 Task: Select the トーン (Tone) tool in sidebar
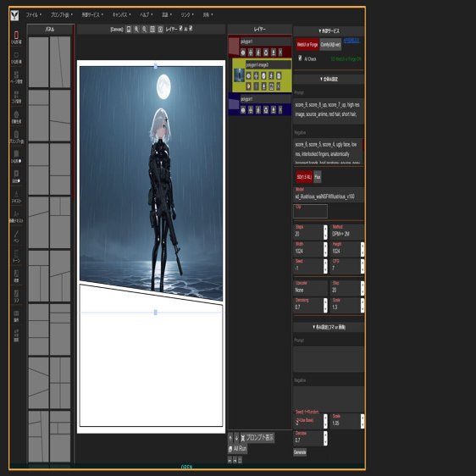point(16,257)
